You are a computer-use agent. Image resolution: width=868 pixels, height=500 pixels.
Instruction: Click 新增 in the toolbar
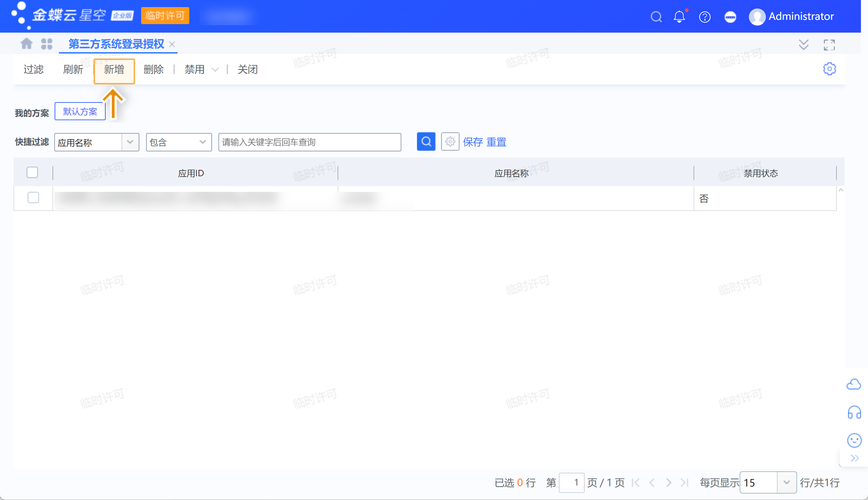click(114, 70)
